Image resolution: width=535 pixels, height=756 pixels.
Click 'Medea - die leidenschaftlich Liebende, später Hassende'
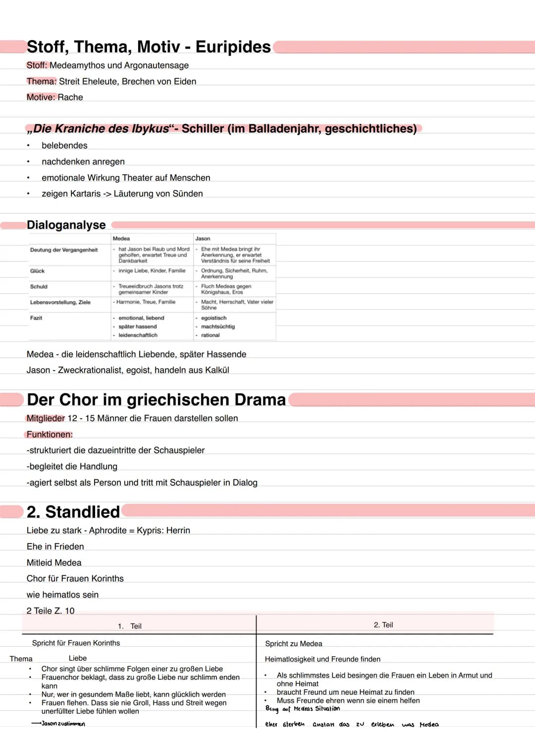click(136, 354)
